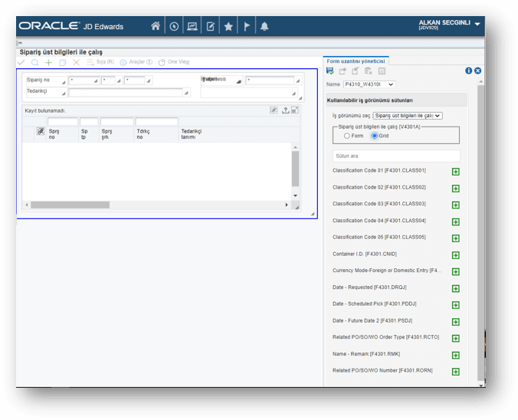This screenshot has height=420, width=518.
Task: Add Container I.D. column
Action: 456,255
